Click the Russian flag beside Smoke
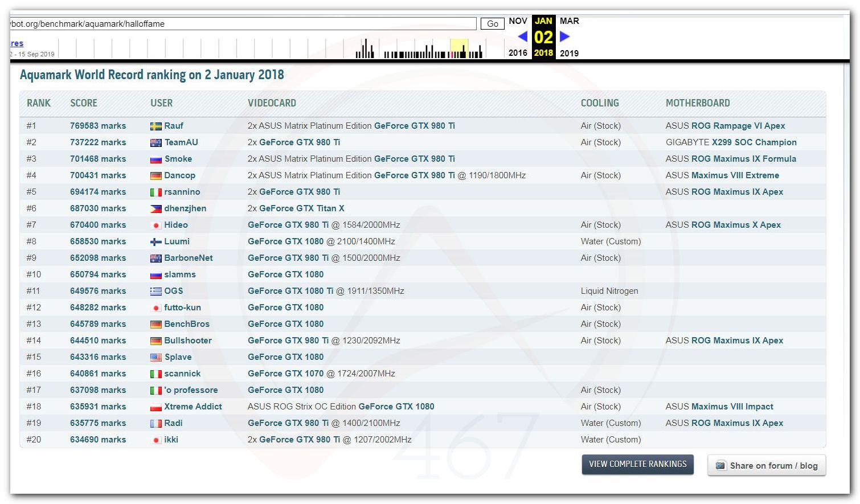 155,159
